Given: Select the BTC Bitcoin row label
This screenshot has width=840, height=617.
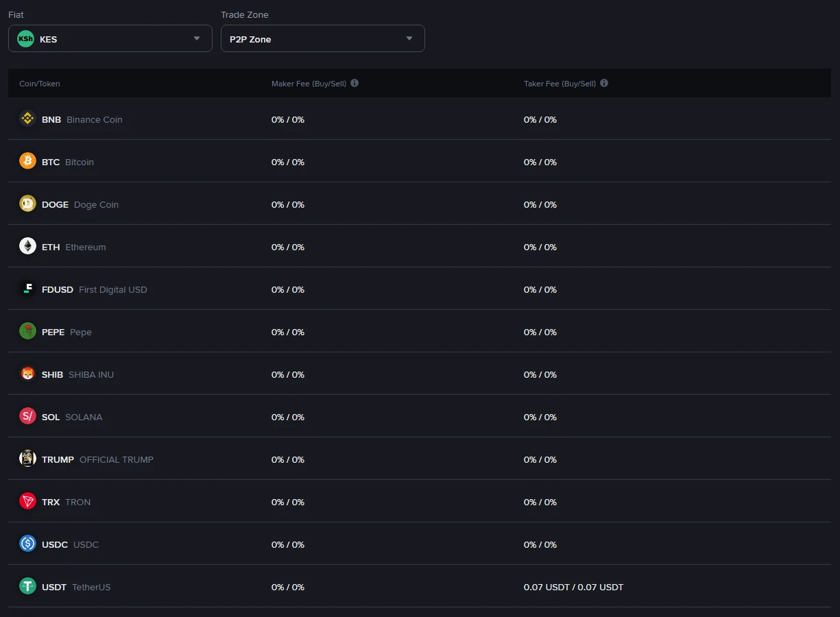Looking at the screenshot, I should click(68, 162).
